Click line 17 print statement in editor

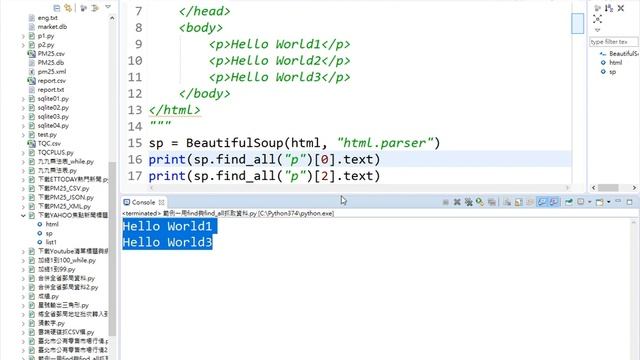[264, 176]
